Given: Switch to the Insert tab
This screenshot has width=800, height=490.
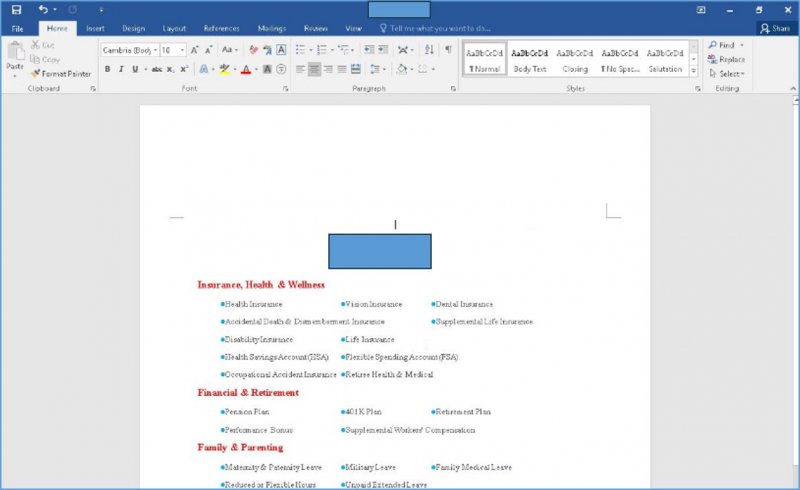Looking at the screenshot, I should 95,29.
